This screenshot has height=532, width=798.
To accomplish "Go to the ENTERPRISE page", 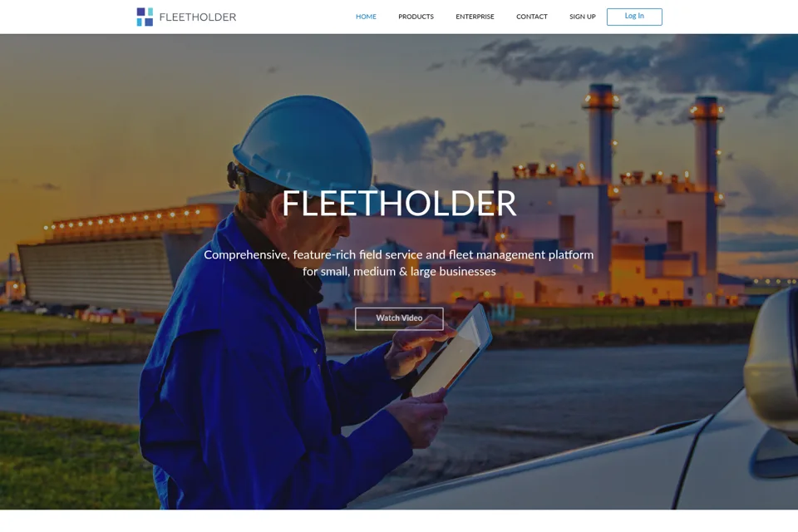I will coord(475,17).
